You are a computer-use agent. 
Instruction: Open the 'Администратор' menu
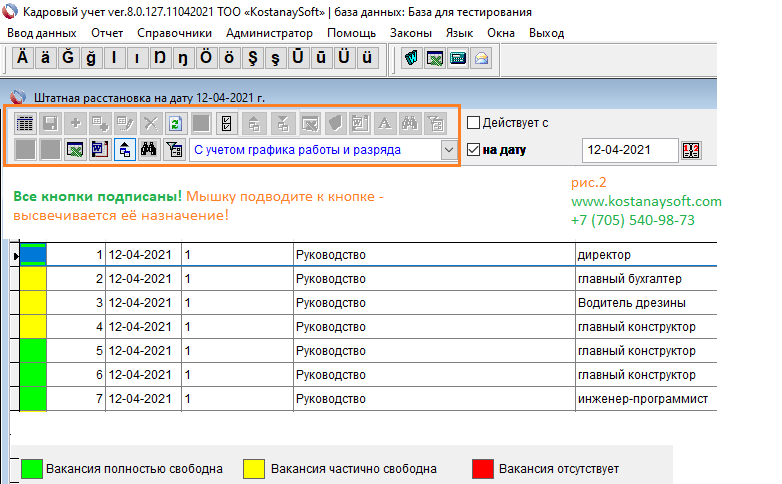(x=269, y=33)
